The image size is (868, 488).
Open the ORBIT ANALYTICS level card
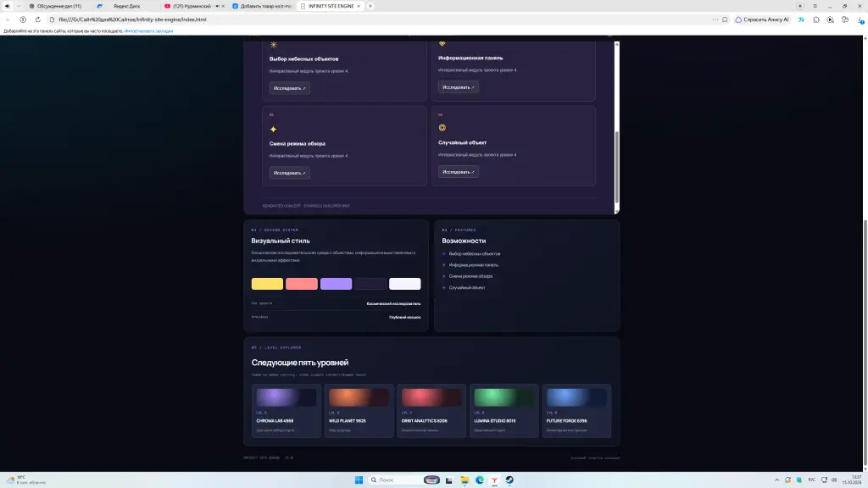coord(431,411)
